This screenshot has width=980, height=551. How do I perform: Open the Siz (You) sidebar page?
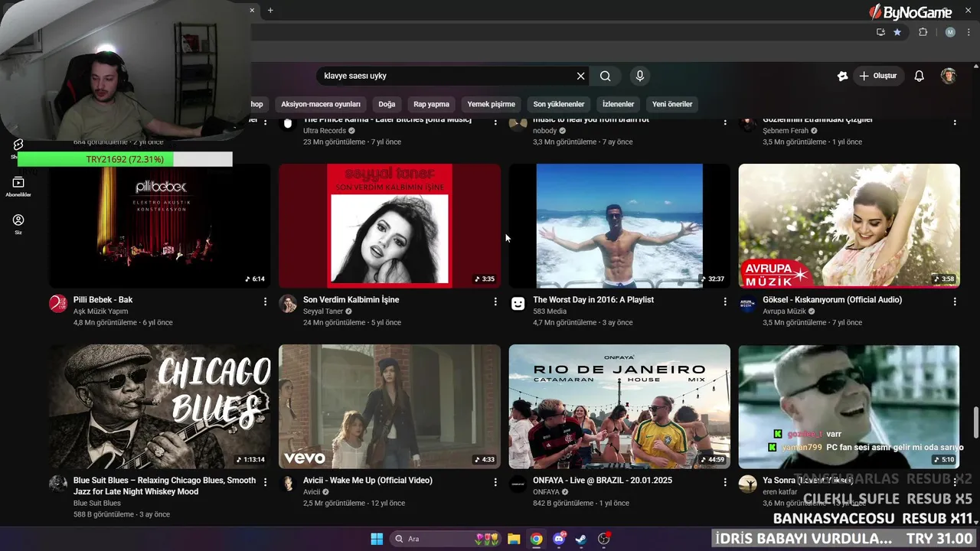(x=18, y=223)
